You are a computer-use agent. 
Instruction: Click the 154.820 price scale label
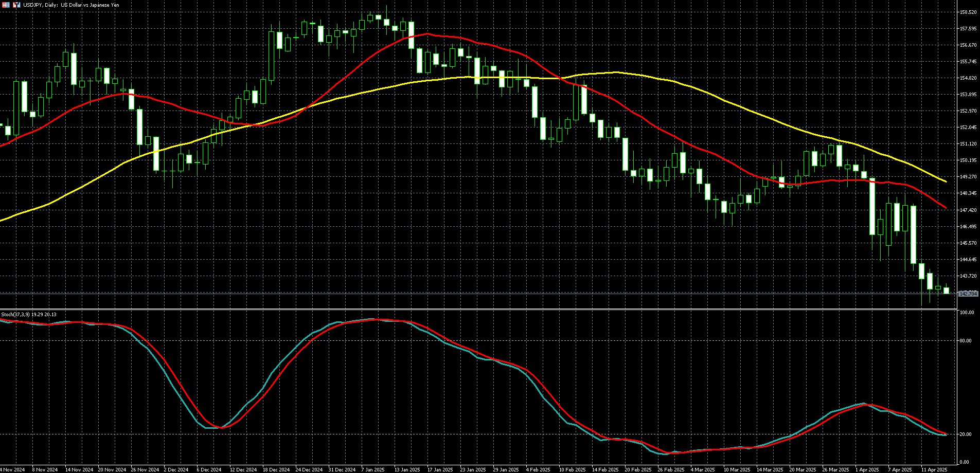pyautogui.click(x=968, y=78)
